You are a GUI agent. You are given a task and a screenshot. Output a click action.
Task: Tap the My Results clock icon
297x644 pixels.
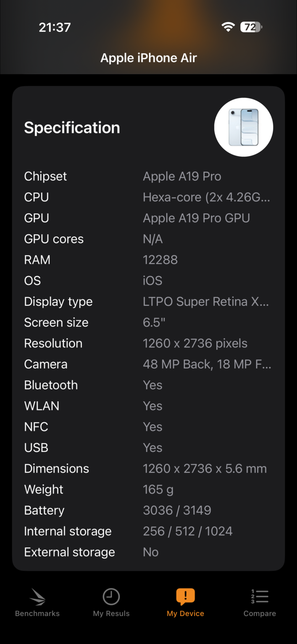111,596
